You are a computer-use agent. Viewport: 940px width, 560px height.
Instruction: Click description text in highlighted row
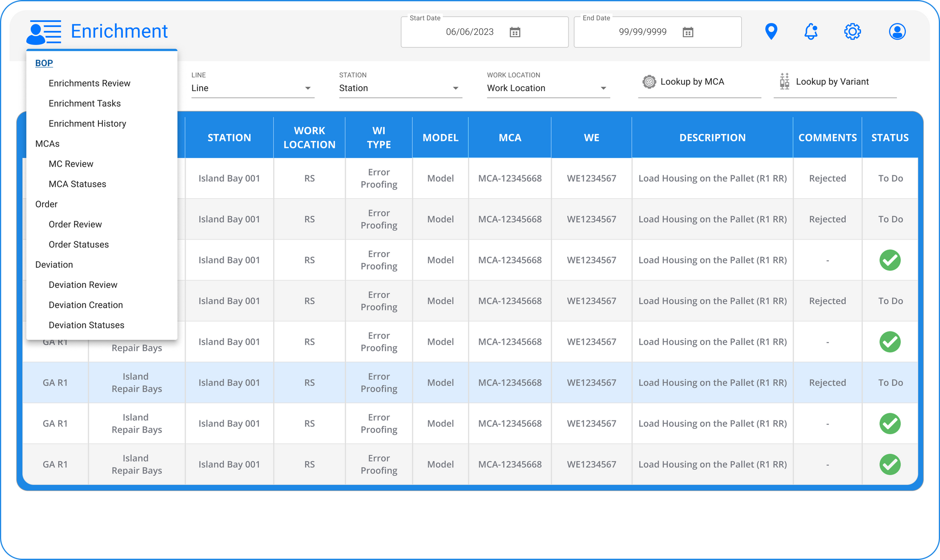tap(712, 383)
